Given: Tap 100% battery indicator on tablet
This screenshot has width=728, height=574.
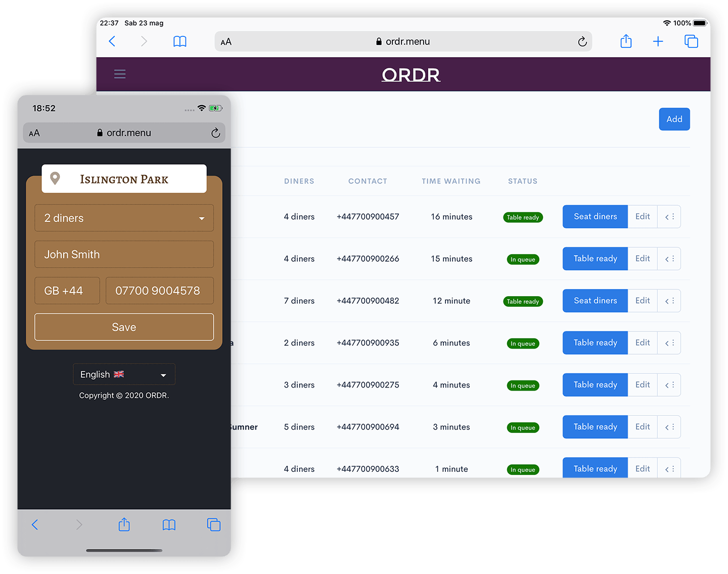Looking at the screenshot, I should (x=690, y=23).
